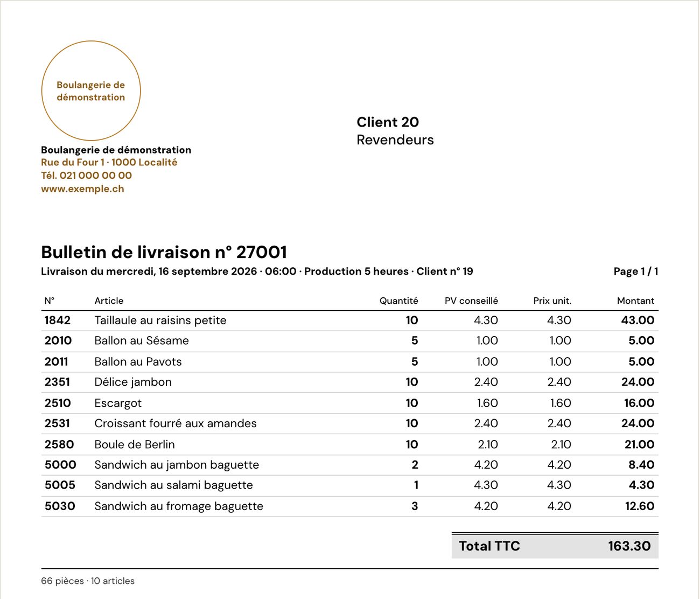The image size is (700, 599).
Task: Select "Sandwich au fromage baguette"
Action: [179, 506]
